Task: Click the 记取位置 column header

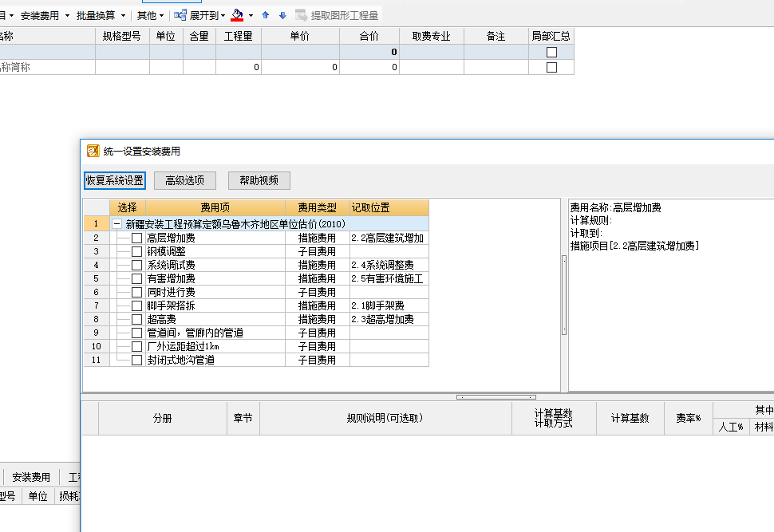Action: point(389,207)
